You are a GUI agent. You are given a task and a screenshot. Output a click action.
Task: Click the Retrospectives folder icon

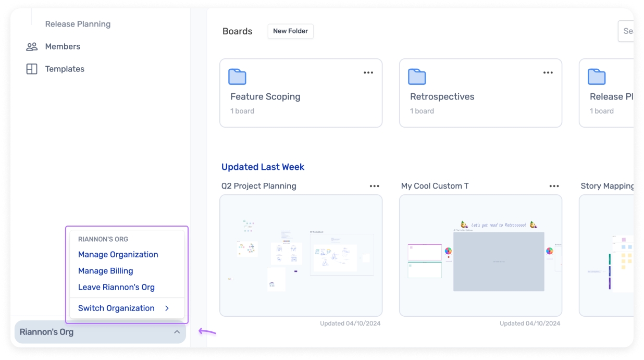click(417, 77)
